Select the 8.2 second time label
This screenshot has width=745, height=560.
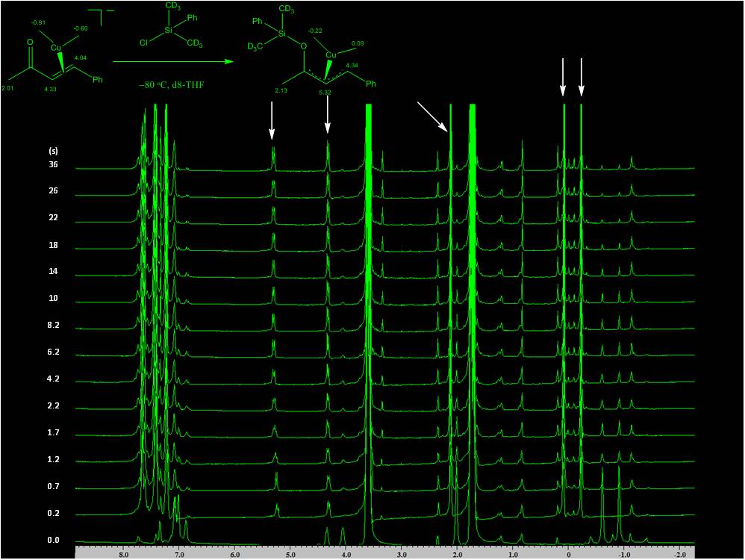(x=53, y=326)
